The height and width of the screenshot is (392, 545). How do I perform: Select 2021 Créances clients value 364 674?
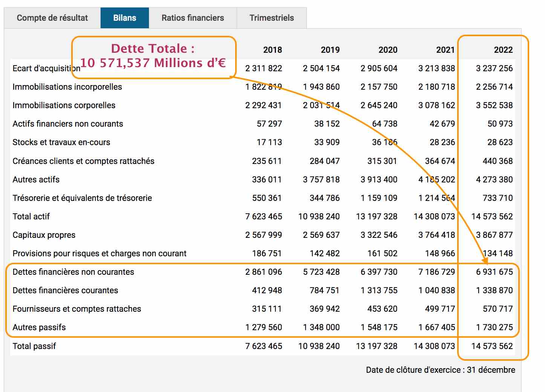pyautogui.click(x=440, y=161)
